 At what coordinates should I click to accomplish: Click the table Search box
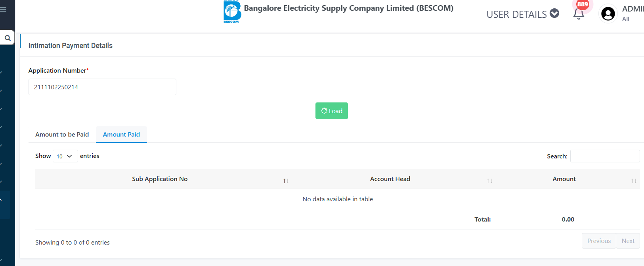(x=605, y=156)
